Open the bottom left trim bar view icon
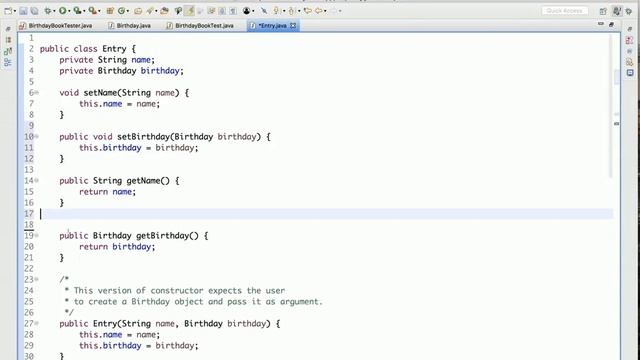640x360 pixels. tap(8, 62)
